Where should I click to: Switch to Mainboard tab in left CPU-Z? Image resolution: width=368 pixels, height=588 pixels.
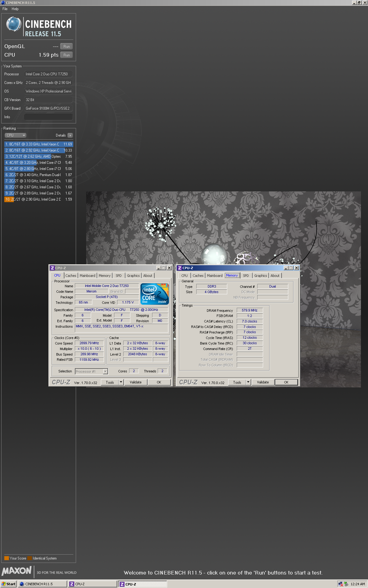click(87, 276)
